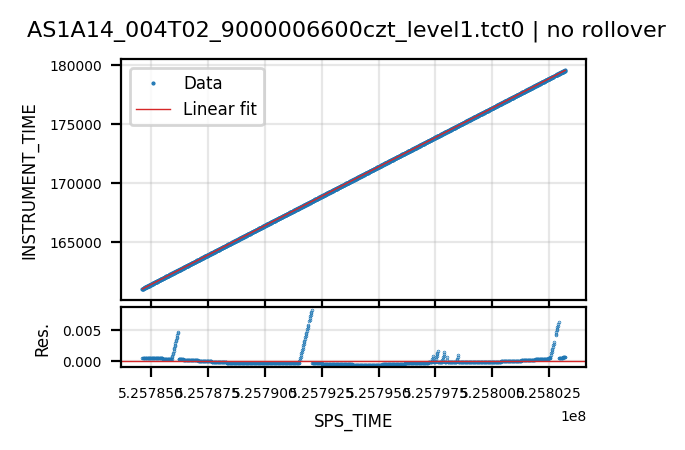Image resolution: width=685 pixels, height=450 pixels.
Task: Click the last residual spike near end
Action: 559,323
